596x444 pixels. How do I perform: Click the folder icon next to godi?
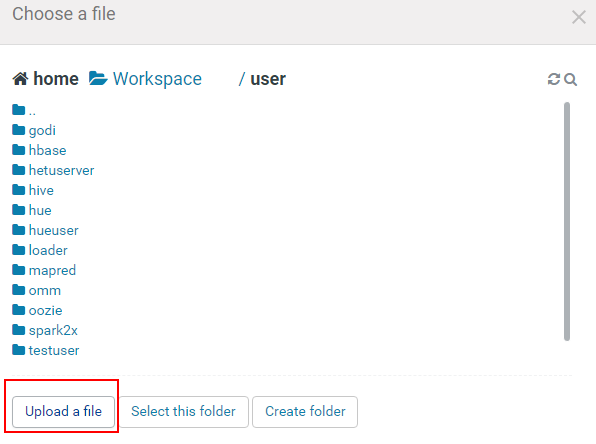point(19,130)
